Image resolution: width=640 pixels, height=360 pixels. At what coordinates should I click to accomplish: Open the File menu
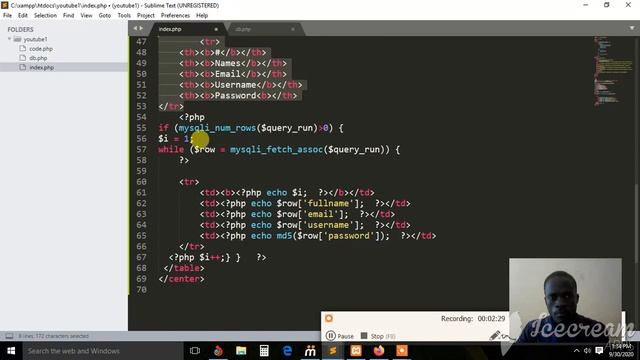pos(7,16)
